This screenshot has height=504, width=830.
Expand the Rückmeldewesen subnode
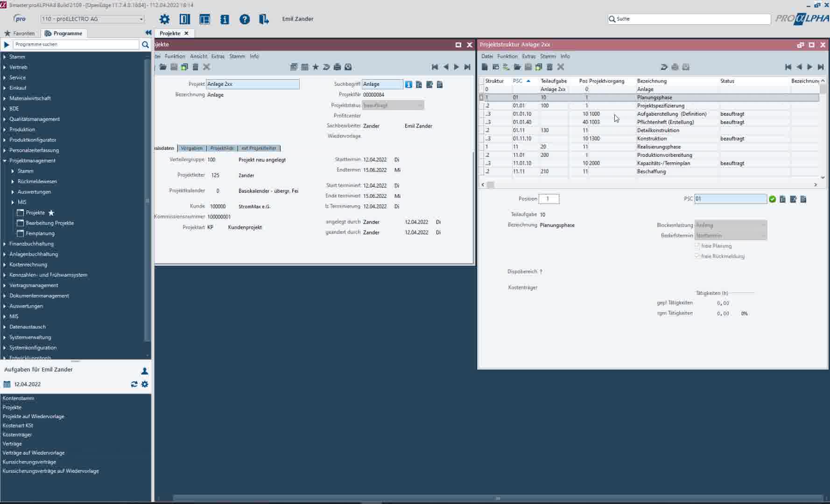pos(13,182)
